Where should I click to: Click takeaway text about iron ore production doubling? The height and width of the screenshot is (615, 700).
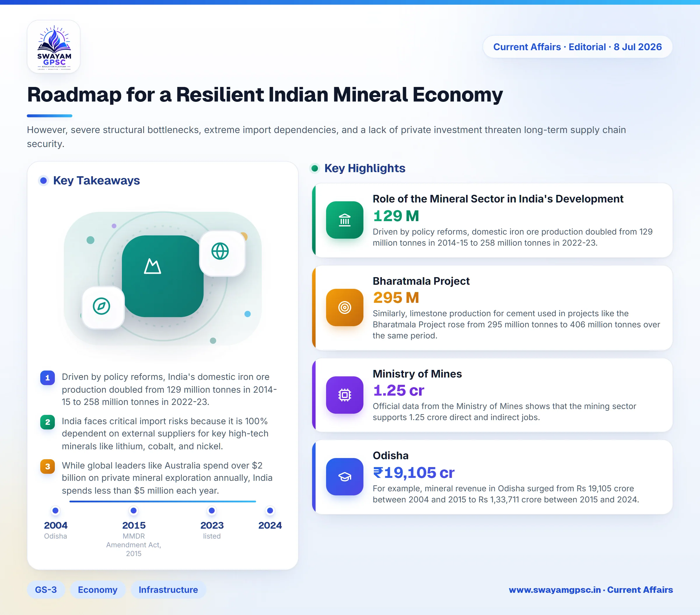click(169, 389)
